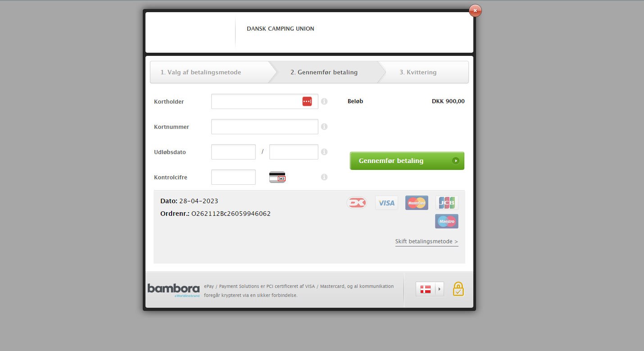Show info icon for Kontrolcifre
Image resolution: width=644 pixels, height=351 pixels.
(x=324, y=177)
